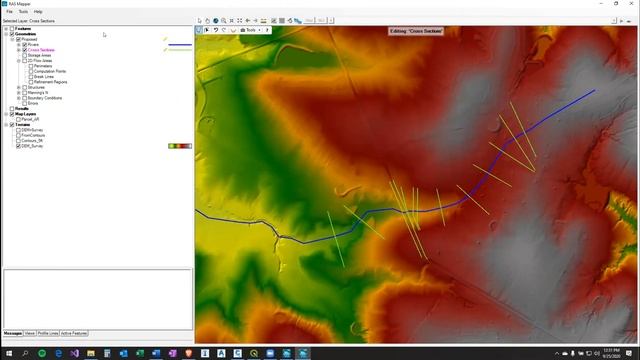Click the blue Rivers line symbol swatch

180,44
